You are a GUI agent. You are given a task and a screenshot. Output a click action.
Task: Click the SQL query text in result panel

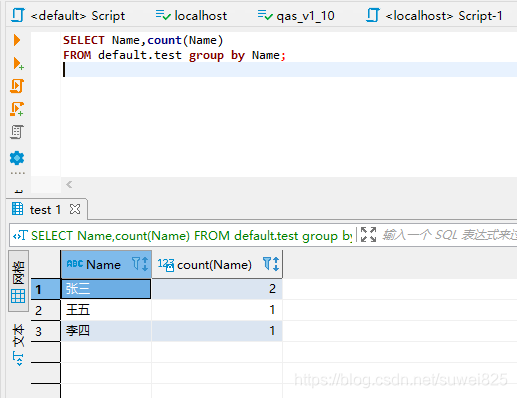click(191, 235)
